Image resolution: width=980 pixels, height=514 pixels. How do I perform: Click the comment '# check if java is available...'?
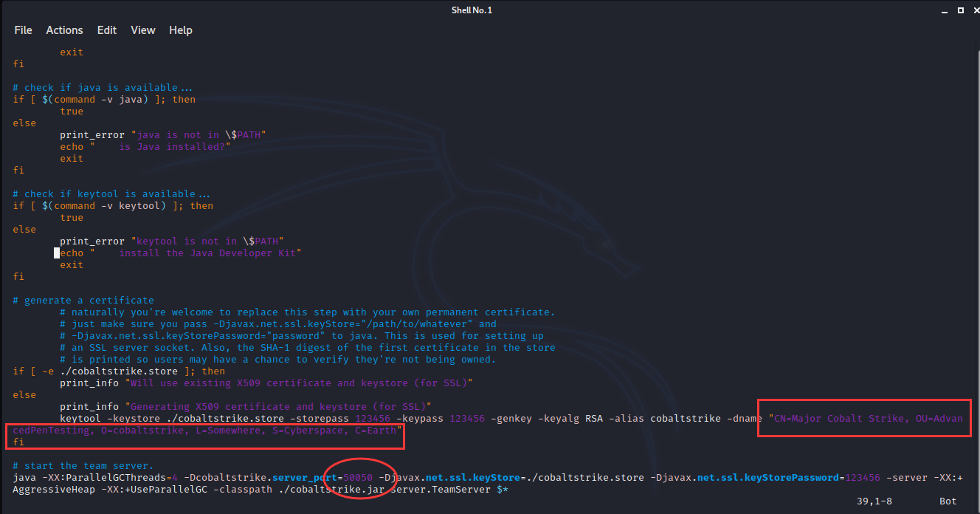click(101, 88)
